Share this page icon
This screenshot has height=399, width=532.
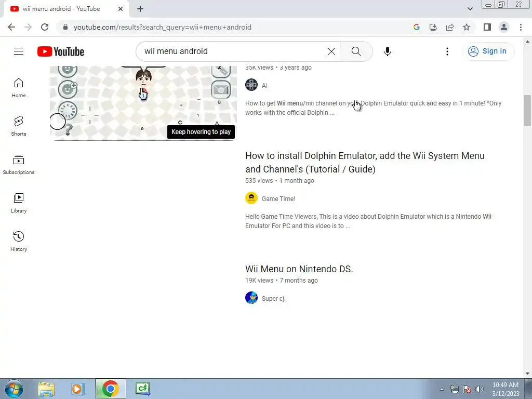[450, 27]
